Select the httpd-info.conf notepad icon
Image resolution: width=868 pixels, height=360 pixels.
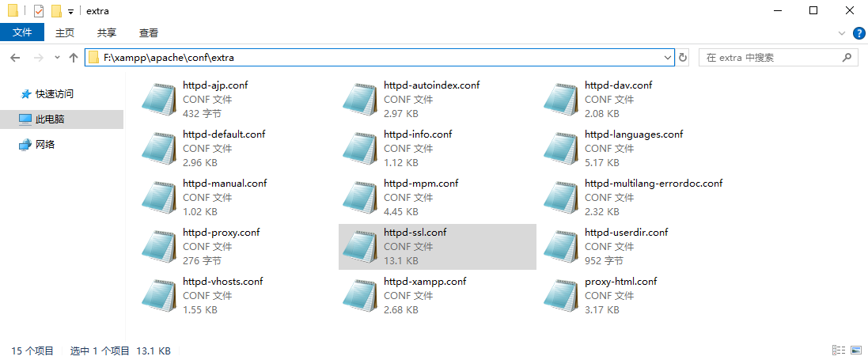tap(360, 149)
